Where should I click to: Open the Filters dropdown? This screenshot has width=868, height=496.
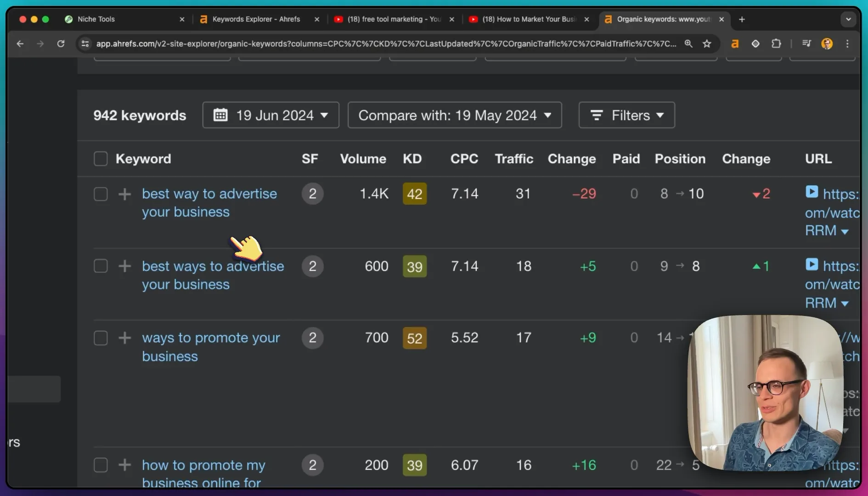[627, 115]
